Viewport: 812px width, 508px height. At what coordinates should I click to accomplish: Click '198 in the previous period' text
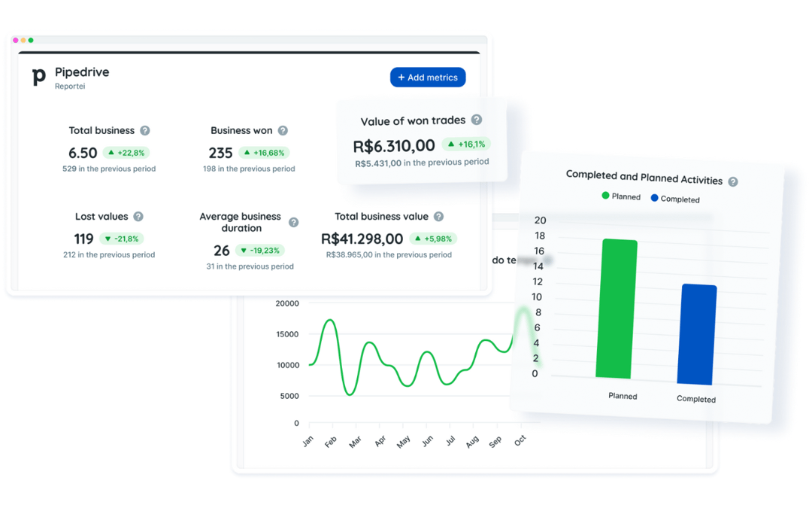(249, 169)
